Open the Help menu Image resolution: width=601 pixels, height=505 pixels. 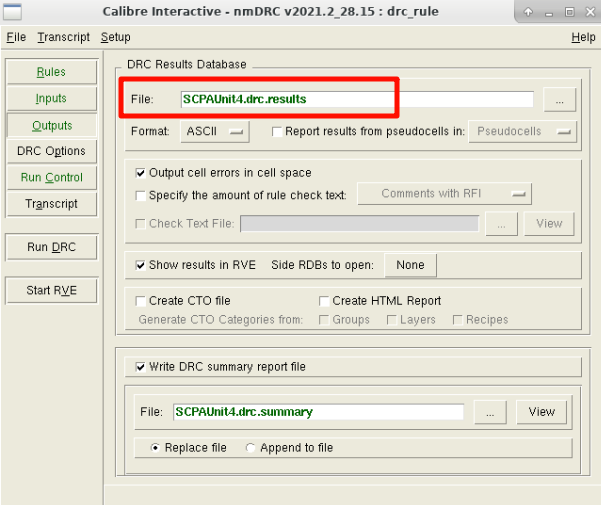[583, 37]
